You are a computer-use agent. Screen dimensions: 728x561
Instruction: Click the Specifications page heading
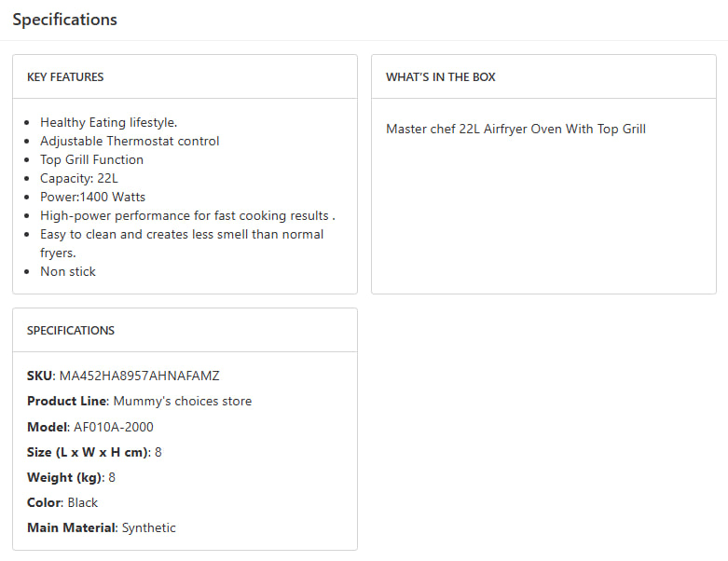65,20
